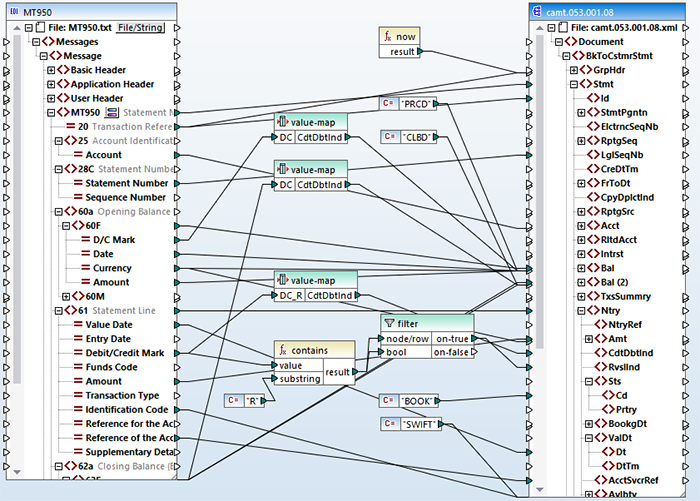
Task: Click the fx icon on the contains function
Action: click(283, 349)
